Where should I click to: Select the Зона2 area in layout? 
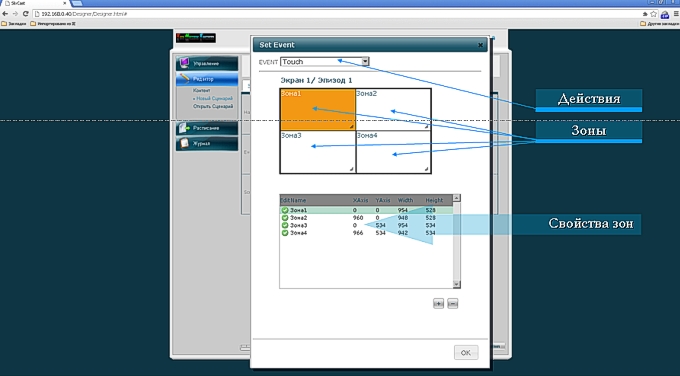click(393, 109)
